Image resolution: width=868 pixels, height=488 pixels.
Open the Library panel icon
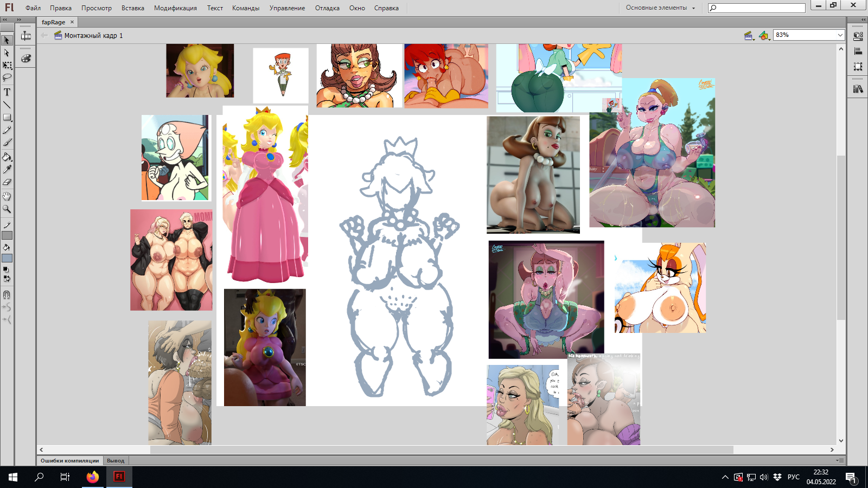pyautogui.click(x=858, y=89)
